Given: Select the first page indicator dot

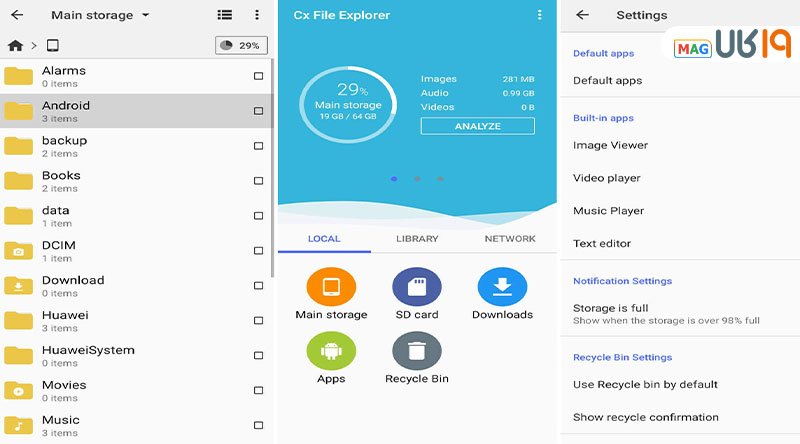Looking at the screenshot, I should (394, 179).
